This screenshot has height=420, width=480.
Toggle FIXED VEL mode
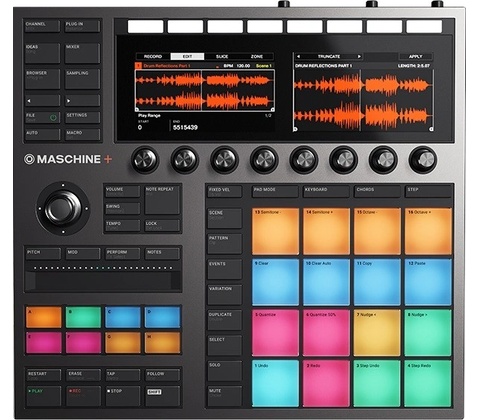pos(224,192)
